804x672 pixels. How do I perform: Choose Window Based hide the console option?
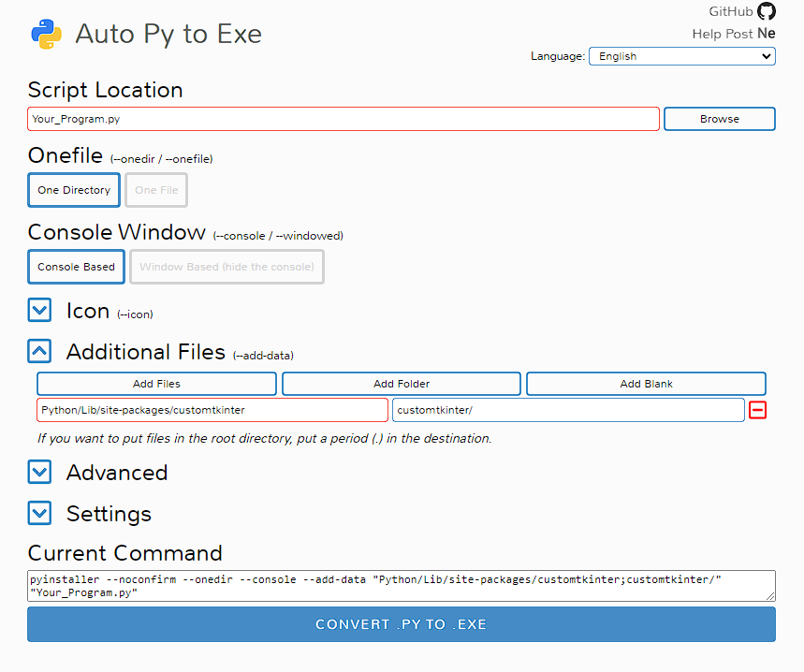pos(227,267)
